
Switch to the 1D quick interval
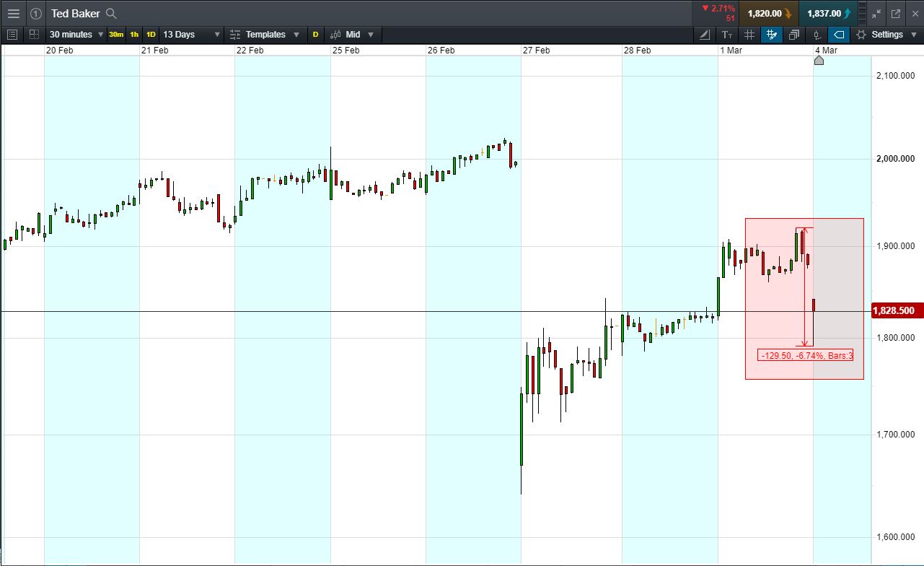(x=151, y=34)
